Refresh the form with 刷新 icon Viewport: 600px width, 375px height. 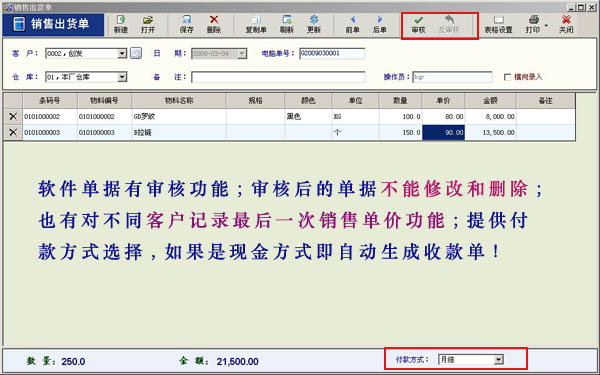287,24
